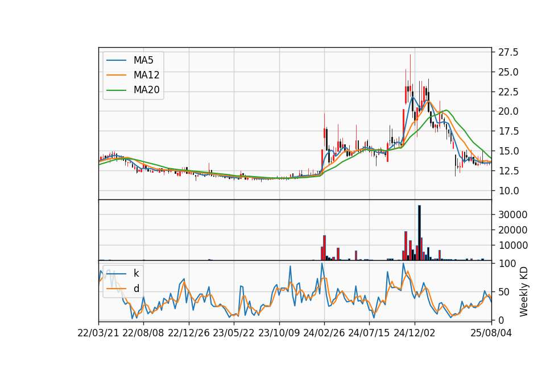
Task: Click the 22.5 price axis label
Action: pos(508,92)
